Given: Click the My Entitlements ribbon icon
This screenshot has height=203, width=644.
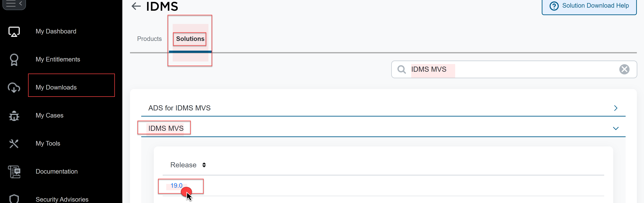Looking at the screenshot, I should (x=14, y=60).
